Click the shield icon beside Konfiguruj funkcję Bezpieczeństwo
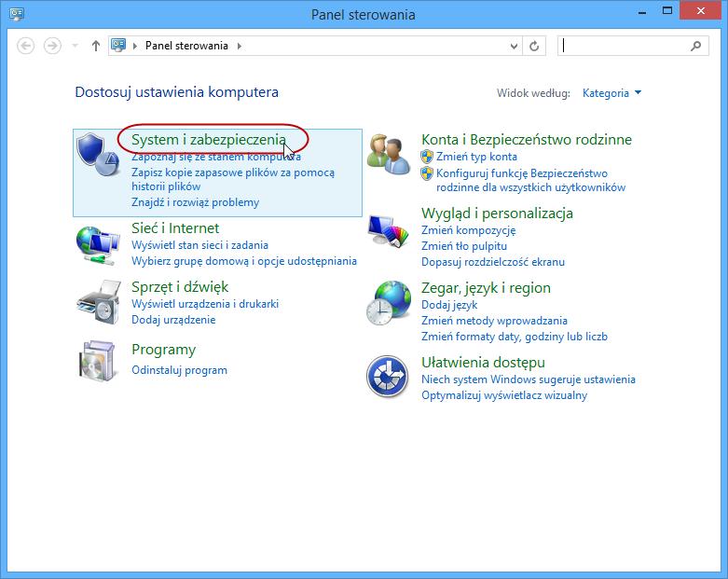The image size is (728, 579). click(x=427, y=173)
